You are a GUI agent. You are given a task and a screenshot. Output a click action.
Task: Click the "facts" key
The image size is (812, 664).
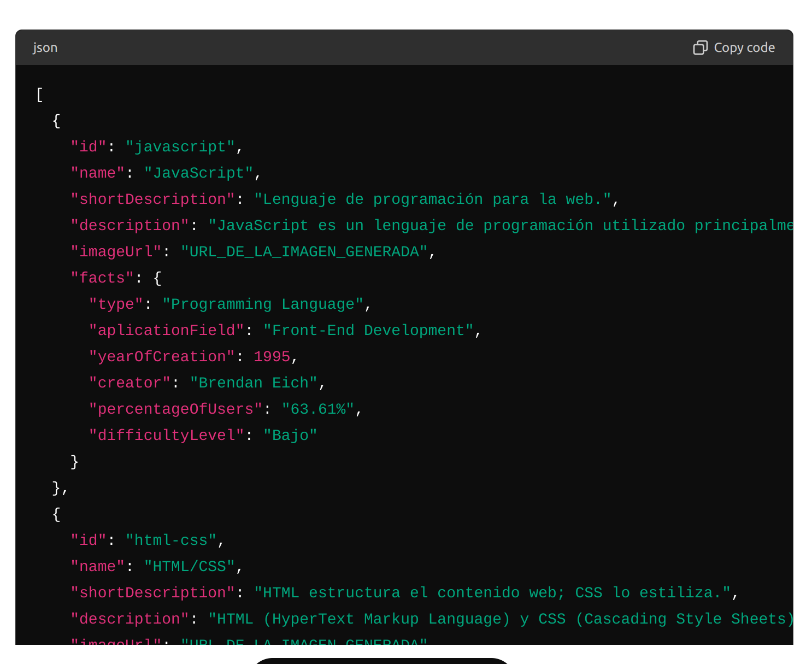coord(102,278)
